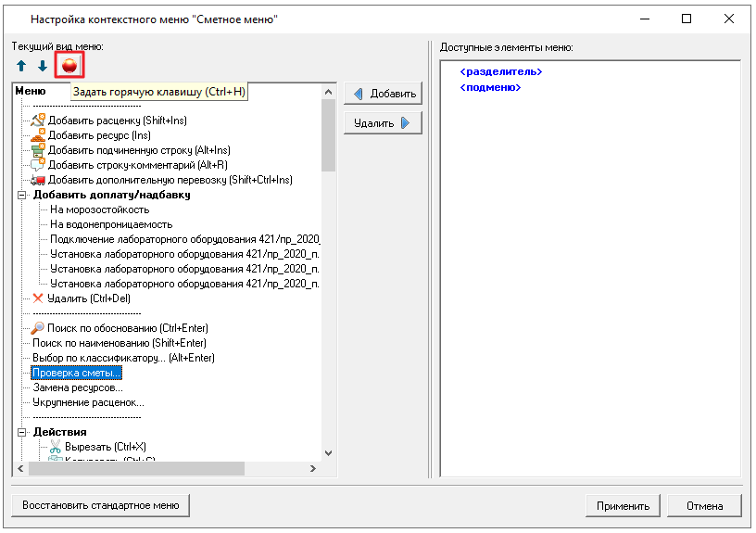
Task: Click scissors icon beside Вырезать
Action: pos(55,447)
